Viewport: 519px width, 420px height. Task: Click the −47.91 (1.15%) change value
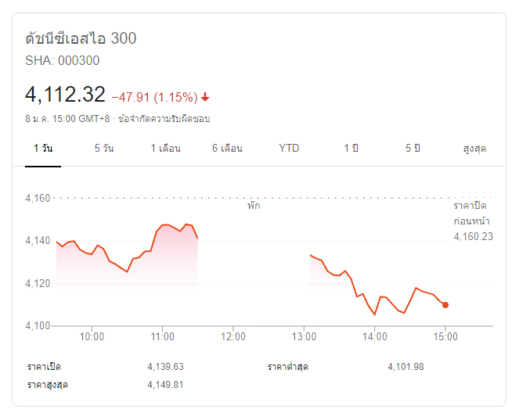click(154, 98)
